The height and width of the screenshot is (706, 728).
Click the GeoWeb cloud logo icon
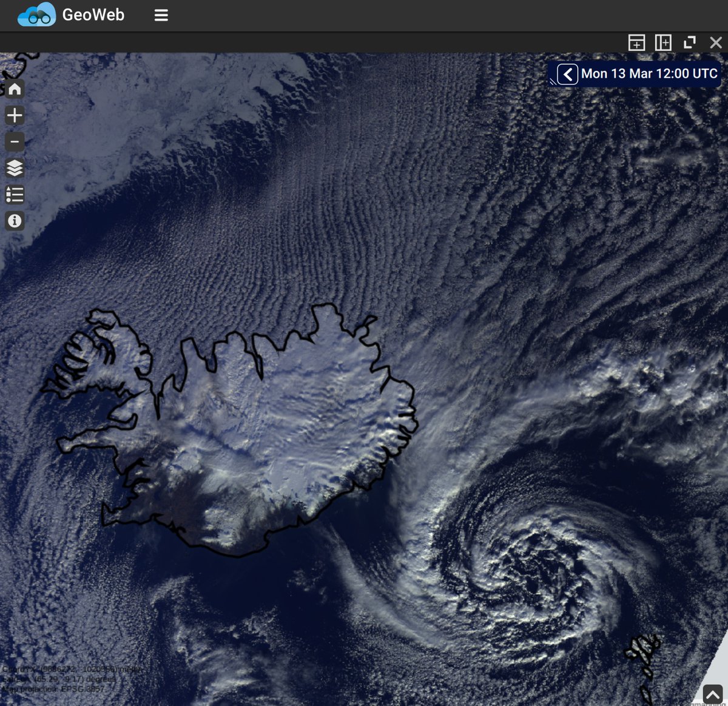(x=36, y=15)
